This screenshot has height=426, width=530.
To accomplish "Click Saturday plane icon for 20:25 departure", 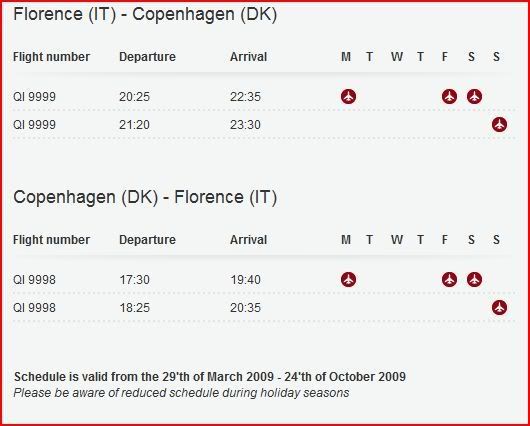I will point(475,97).
